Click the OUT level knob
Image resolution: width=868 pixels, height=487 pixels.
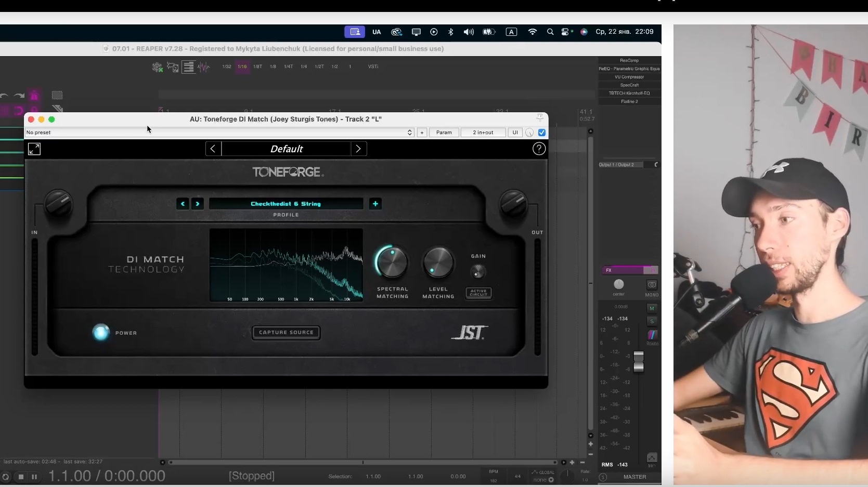(513, 203)
